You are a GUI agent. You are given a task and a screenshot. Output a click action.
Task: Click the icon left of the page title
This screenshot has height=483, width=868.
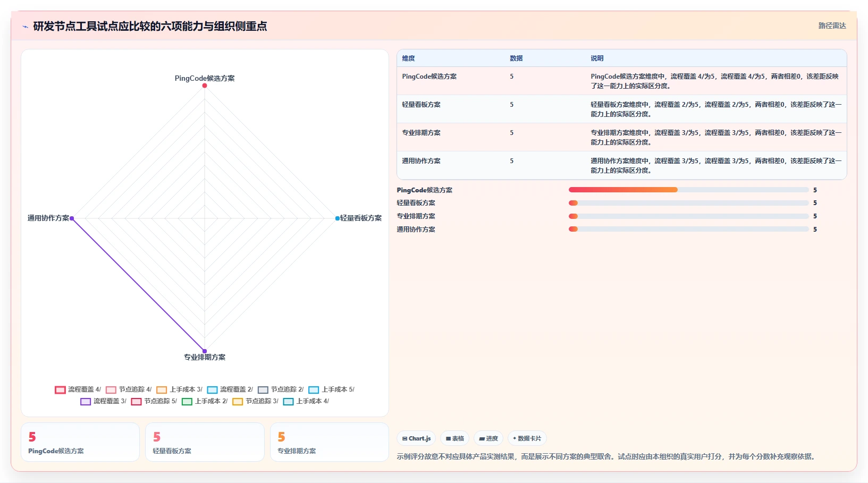click(25, 27)
